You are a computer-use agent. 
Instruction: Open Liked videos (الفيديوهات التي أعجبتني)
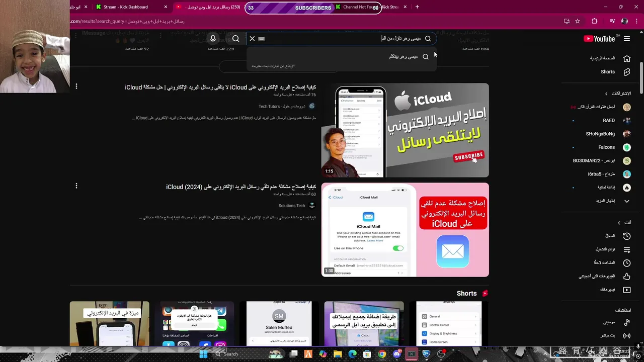(605, 276)
